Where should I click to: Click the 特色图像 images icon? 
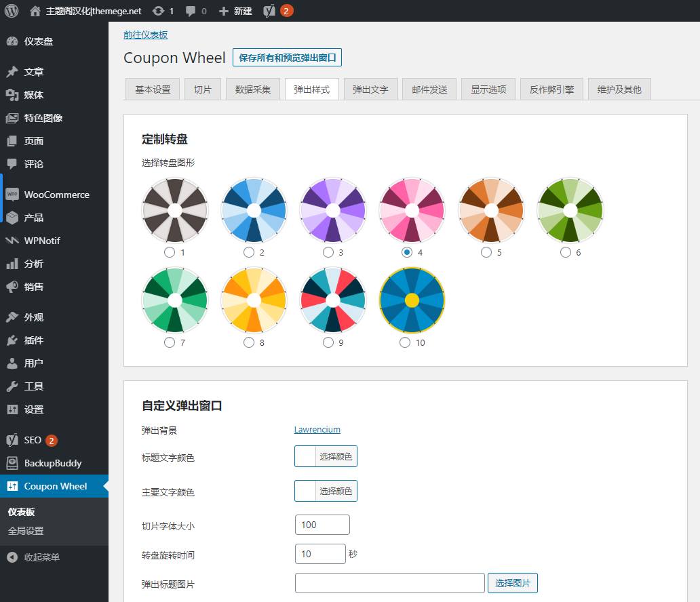pyautogui.click(x=12, y=118)
